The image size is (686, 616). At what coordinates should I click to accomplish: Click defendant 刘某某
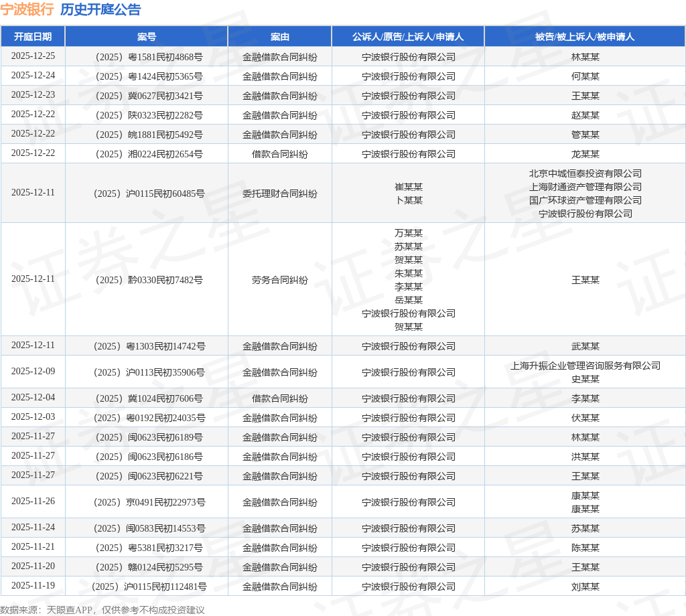click(586, 587)
